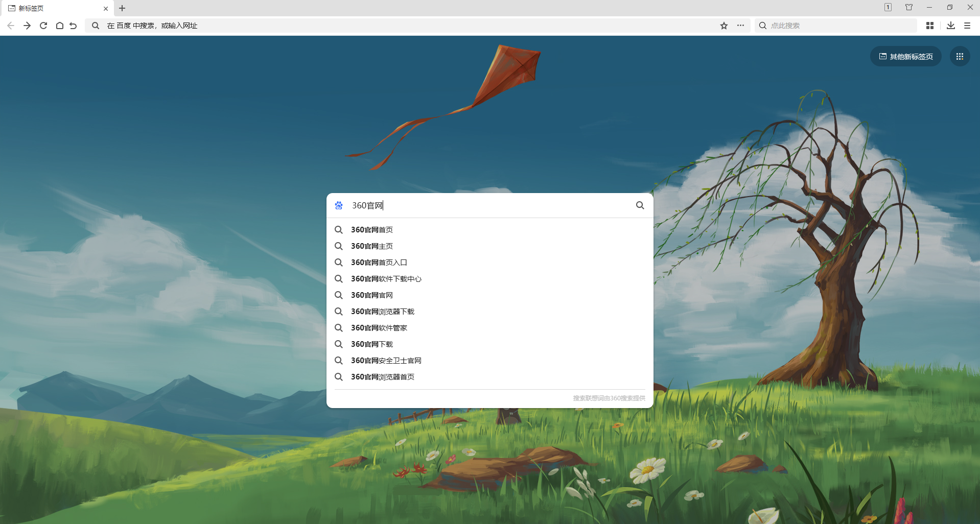The height and width of the screenshot is (524, 980).
Task: Open the apps grid round button
Action: click(960, 57)
